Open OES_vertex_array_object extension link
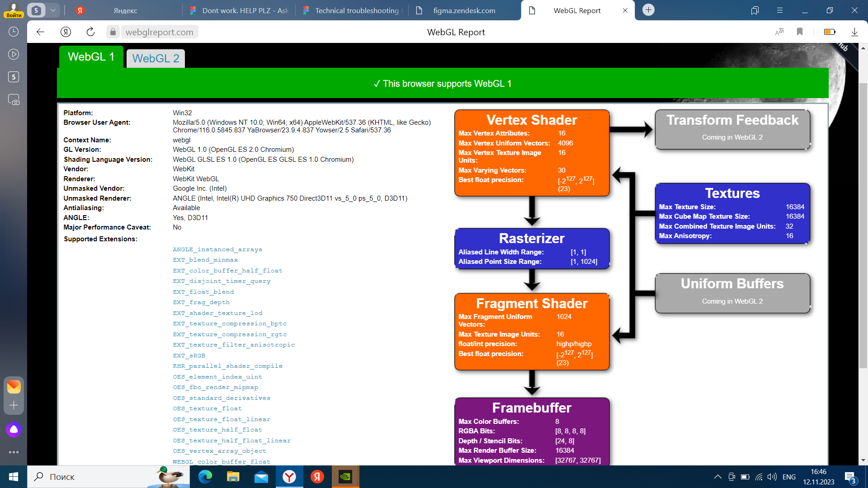 point(219,451)
